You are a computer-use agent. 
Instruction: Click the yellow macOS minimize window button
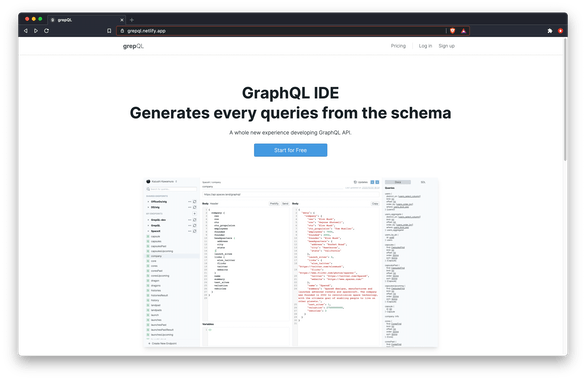coord(34,19)
